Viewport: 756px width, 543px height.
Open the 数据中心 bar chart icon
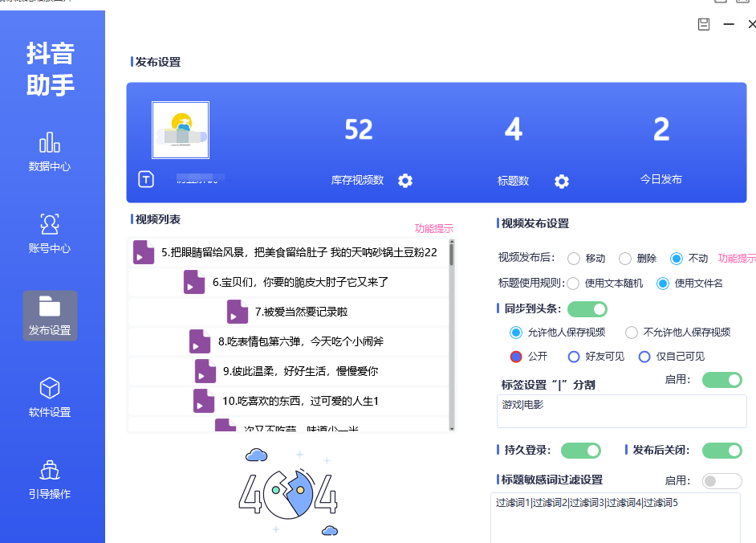50,143
